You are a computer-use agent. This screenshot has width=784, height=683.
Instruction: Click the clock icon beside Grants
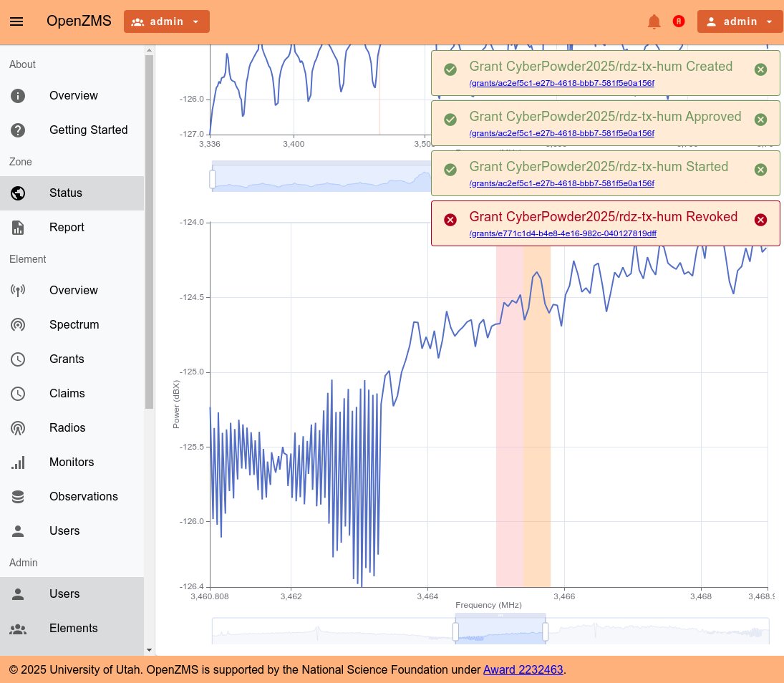[x=18, y=359]
